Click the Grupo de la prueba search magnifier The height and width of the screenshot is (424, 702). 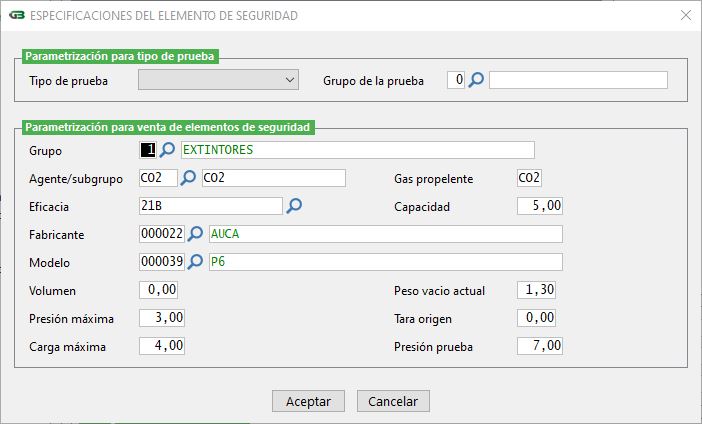pos(477,80)
